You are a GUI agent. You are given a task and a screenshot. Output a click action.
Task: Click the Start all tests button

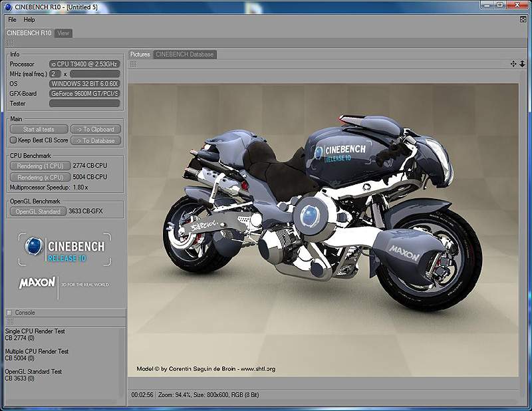coord(39,129)
